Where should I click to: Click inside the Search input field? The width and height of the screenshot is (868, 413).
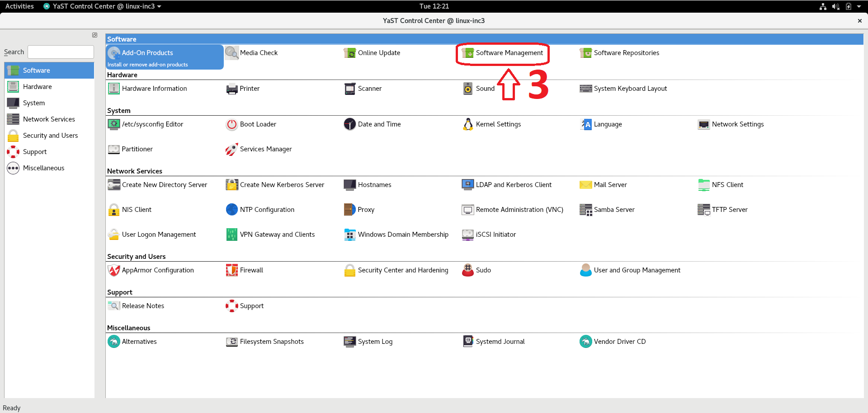click(61, 52)
